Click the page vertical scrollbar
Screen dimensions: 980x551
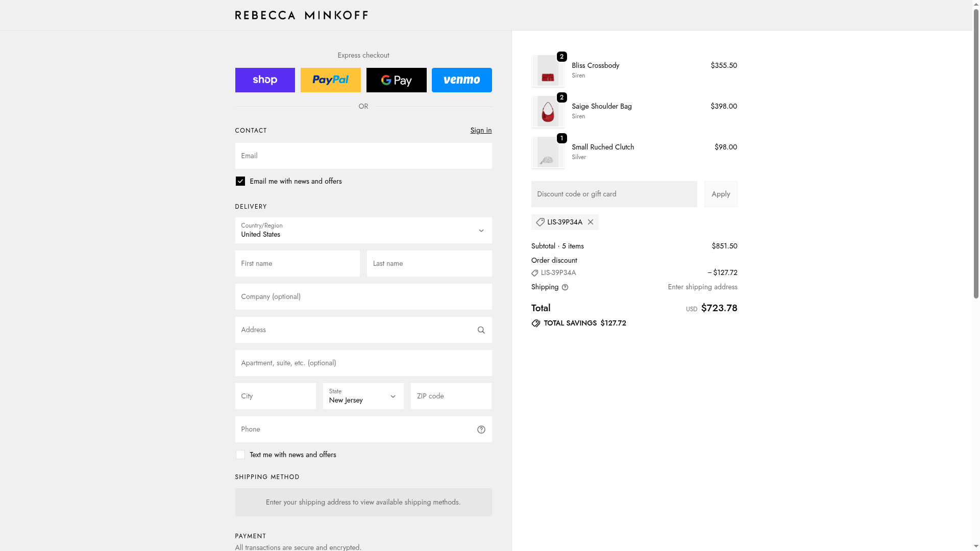(976, 153)
